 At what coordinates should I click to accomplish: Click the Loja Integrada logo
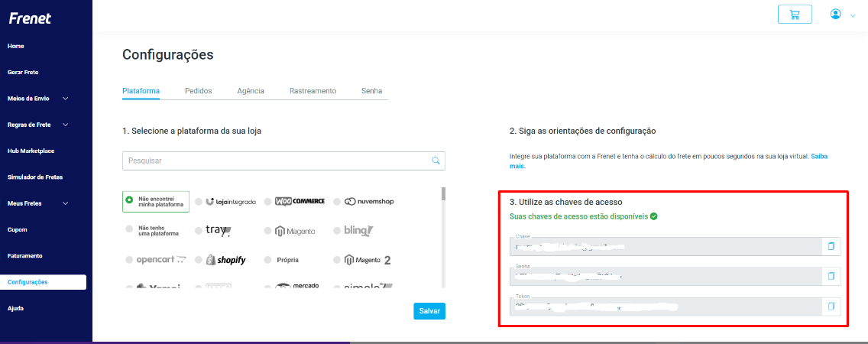231,202
